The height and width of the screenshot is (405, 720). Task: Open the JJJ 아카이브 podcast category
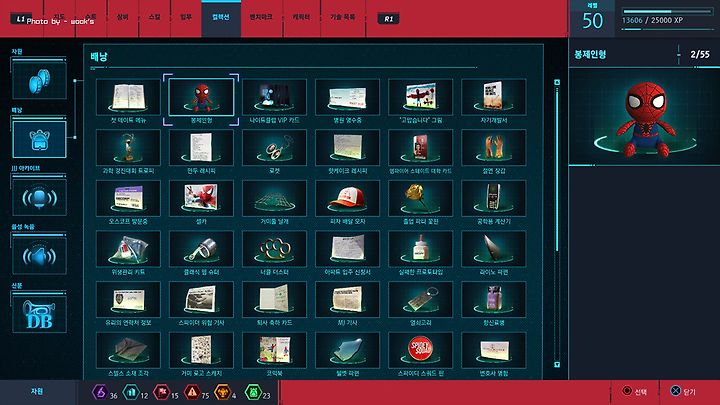point(39,197)
